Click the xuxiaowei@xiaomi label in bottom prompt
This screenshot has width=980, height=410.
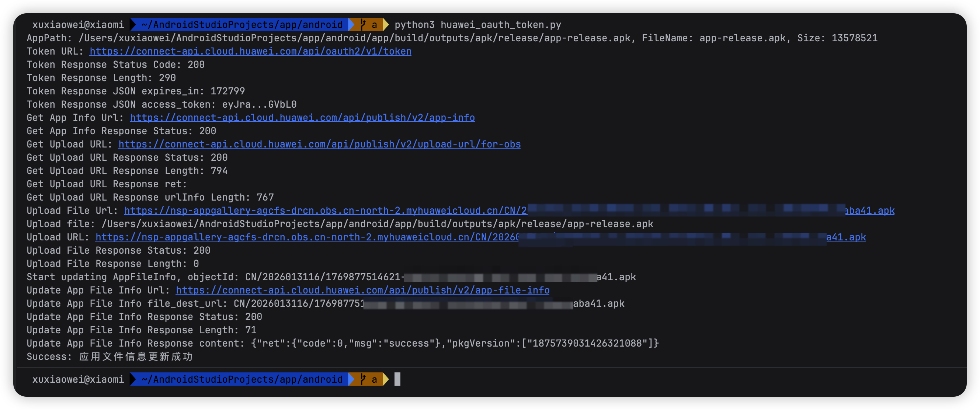tap(78, 379)
